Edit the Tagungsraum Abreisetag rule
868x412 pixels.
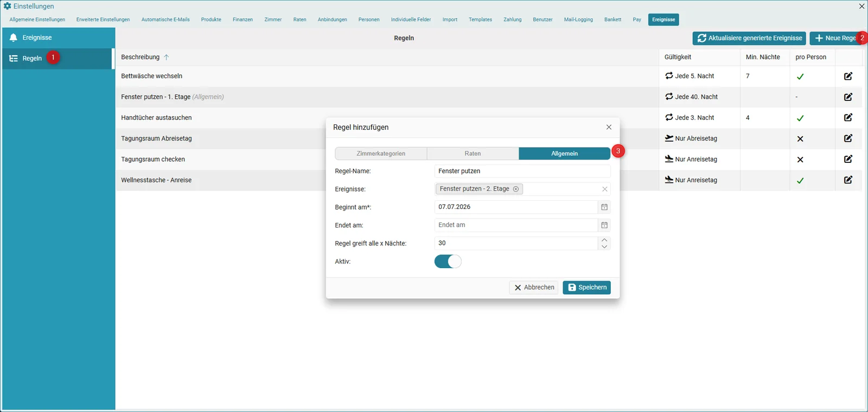pos(848,138)
